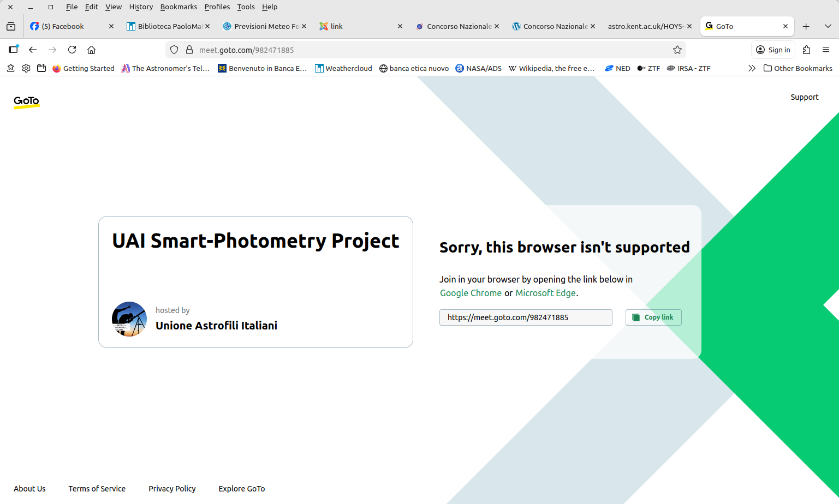Click the meeting URL text field

tap(525, 317)
